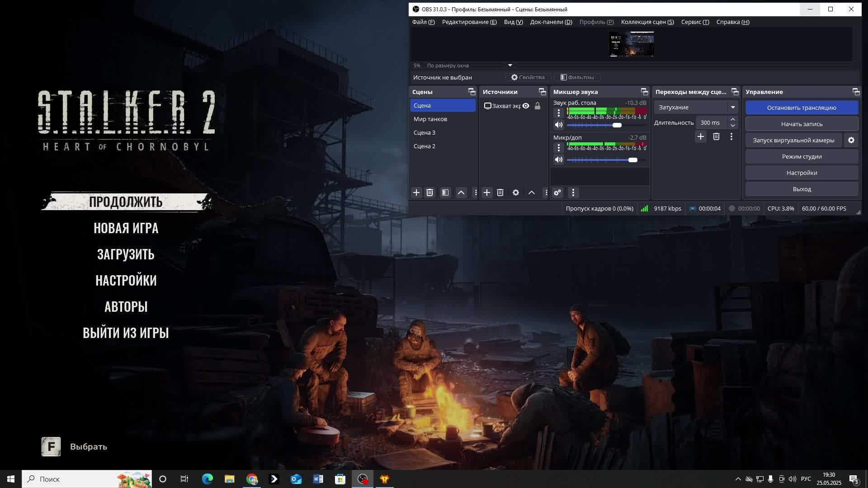Add a transition with plus icon
The height and width of the screenshot is (488, 868).
(x=700, y=137)
